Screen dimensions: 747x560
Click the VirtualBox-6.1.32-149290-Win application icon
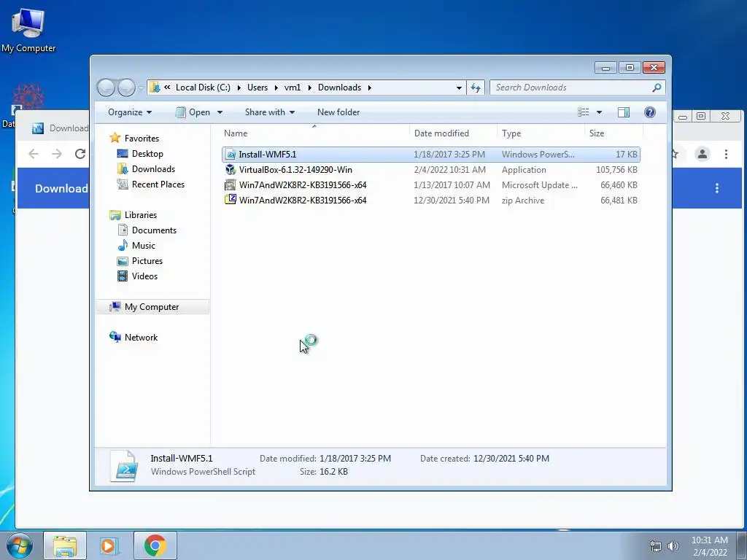tap(231, 169)
